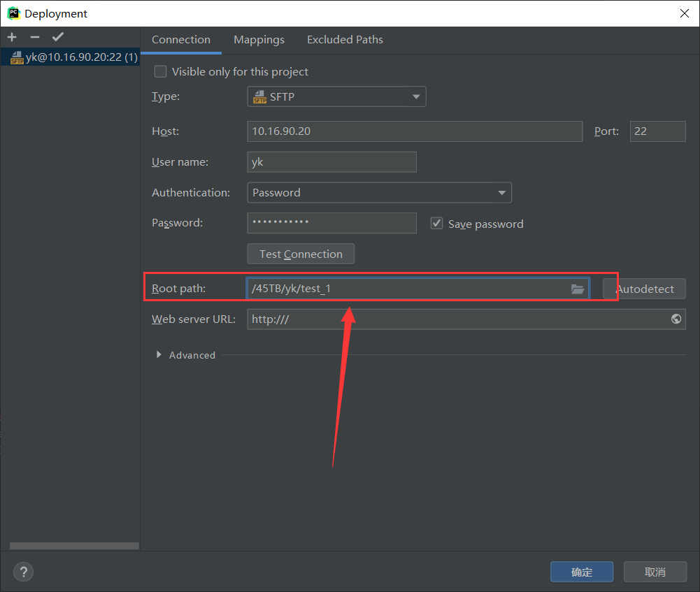Viewport: 700px width, 592px height.
Task: Open the Authentication dropdown
Action: 379,192
